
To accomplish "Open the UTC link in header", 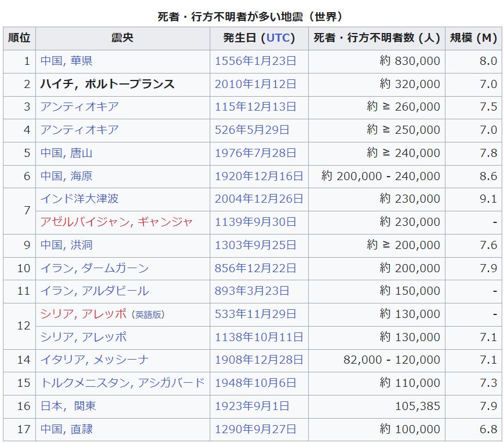I will pos(277,38).
